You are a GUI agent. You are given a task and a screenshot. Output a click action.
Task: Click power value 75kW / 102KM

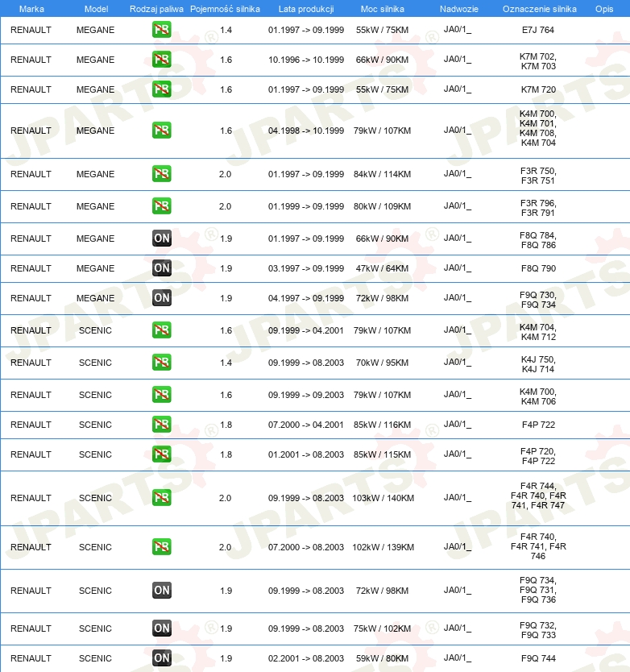pyautogui.click(x=382, y=629)
